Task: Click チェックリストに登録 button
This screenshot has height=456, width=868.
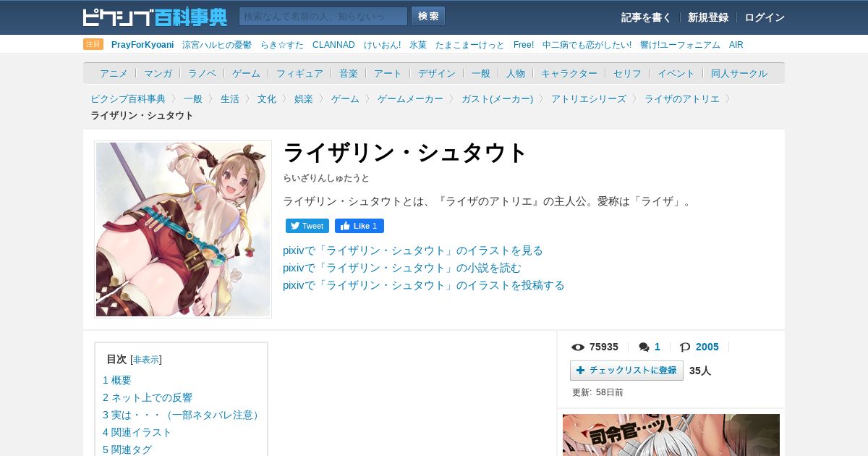Action: tap(626, 371)
